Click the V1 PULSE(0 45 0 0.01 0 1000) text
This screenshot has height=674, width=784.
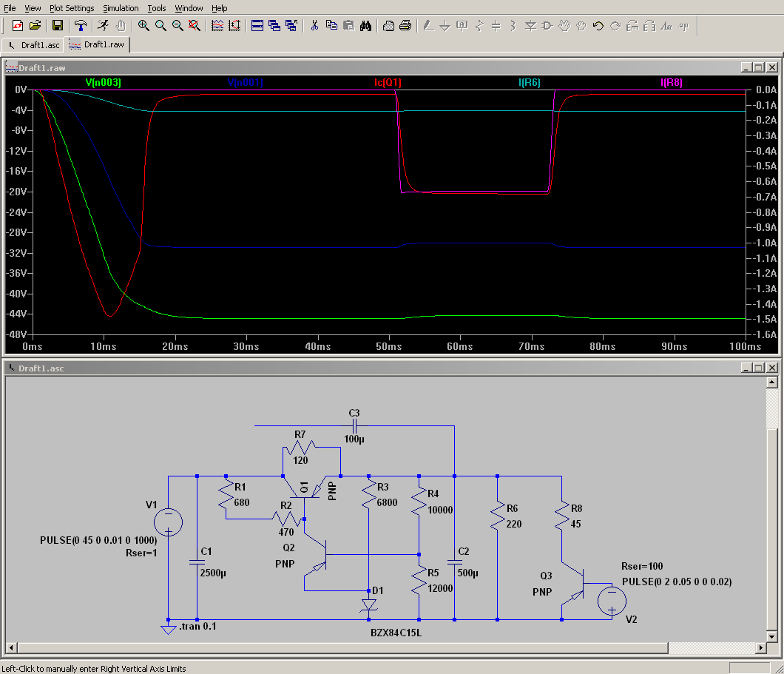98,541
